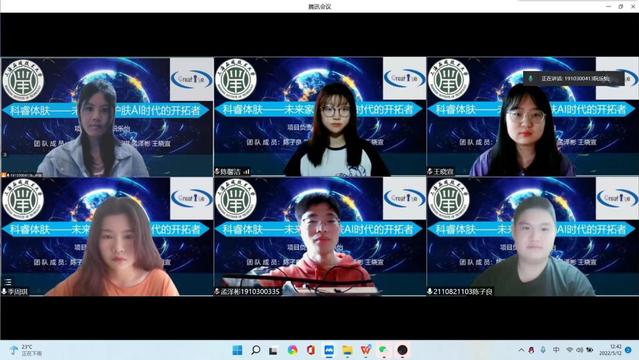
Task: Switch to Tencent Meeting taskbar icon
Action: tap(329, 350)
